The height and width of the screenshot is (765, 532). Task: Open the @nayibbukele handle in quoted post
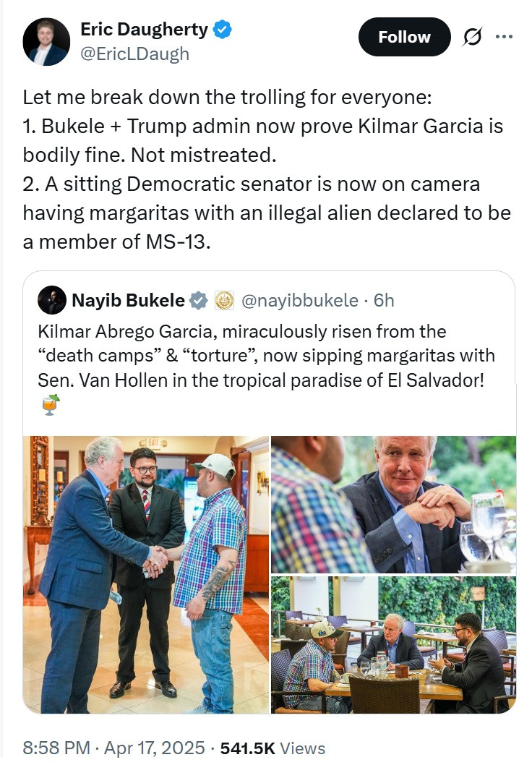(x=300, y=300)
